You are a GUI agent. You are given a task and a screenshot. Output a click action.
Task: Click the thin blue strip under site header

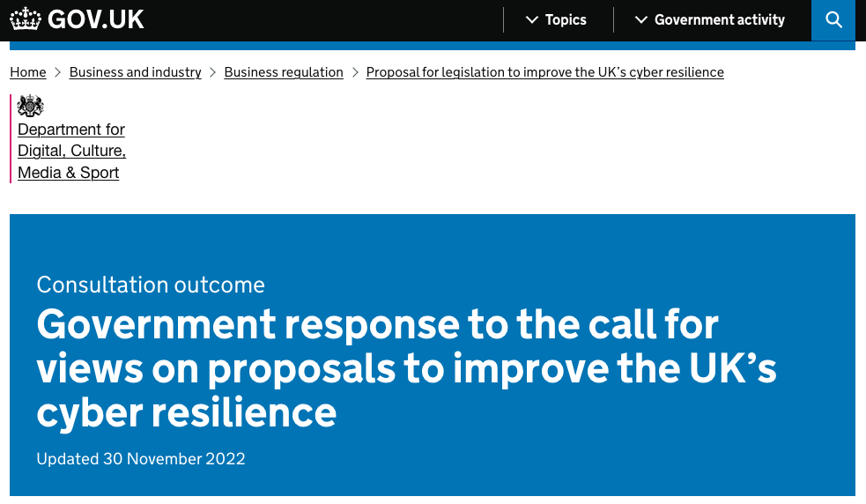432,46
